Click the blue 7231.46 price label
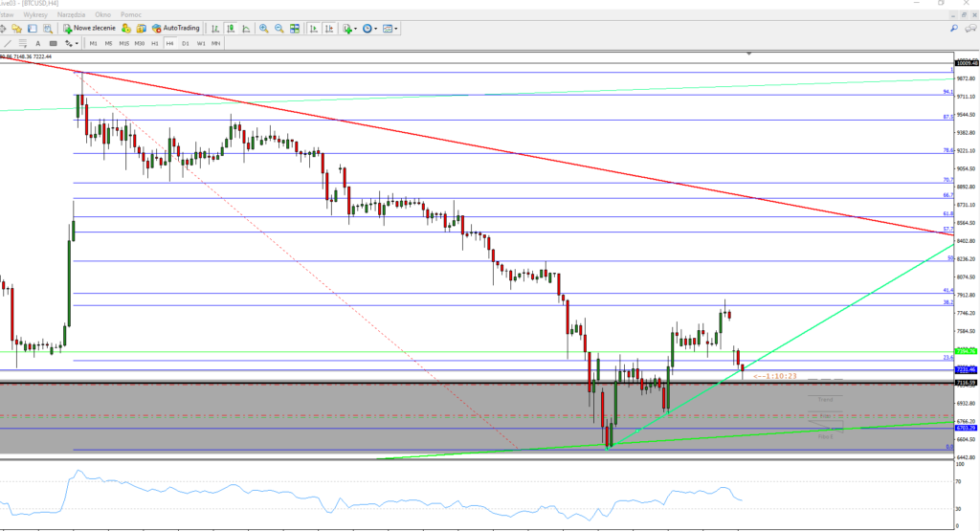This screenshot has height=531, width=980. click(967, 370)
